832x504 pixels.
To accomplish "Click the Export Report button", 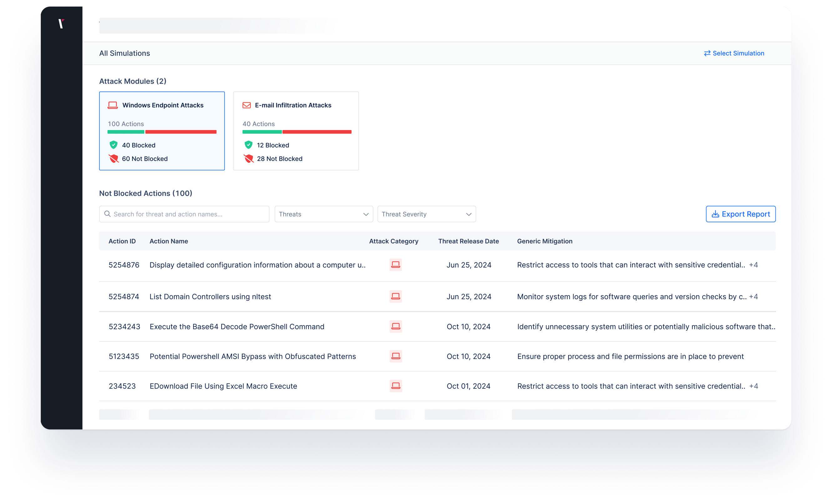I will pyautogui.click(x=740, y=214).
